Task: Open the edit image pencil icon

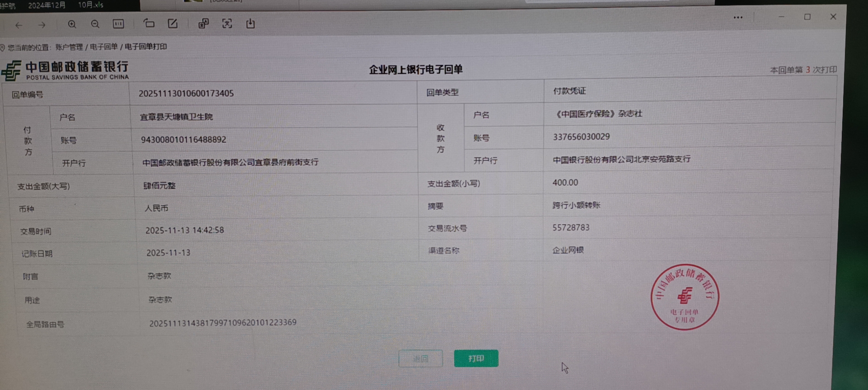Action: (x=173, y=23)
